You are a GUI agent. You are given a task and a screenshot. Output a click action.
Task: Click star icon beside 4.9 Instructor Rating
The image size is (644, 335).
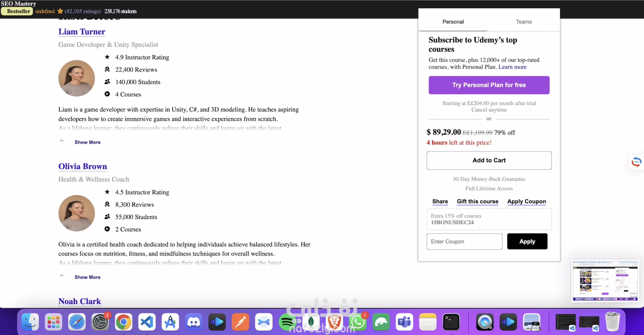coord(107,57)
